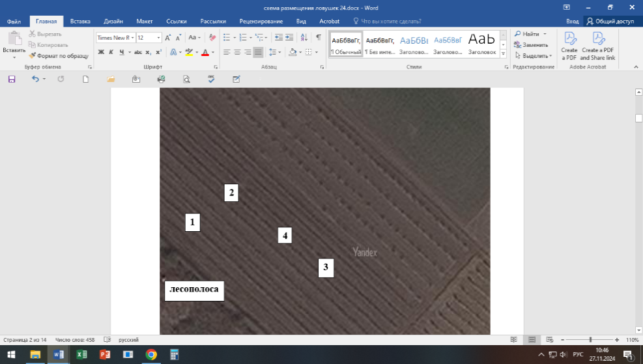
Task: Select the Заголовок title style
Action: pos(482,44)
